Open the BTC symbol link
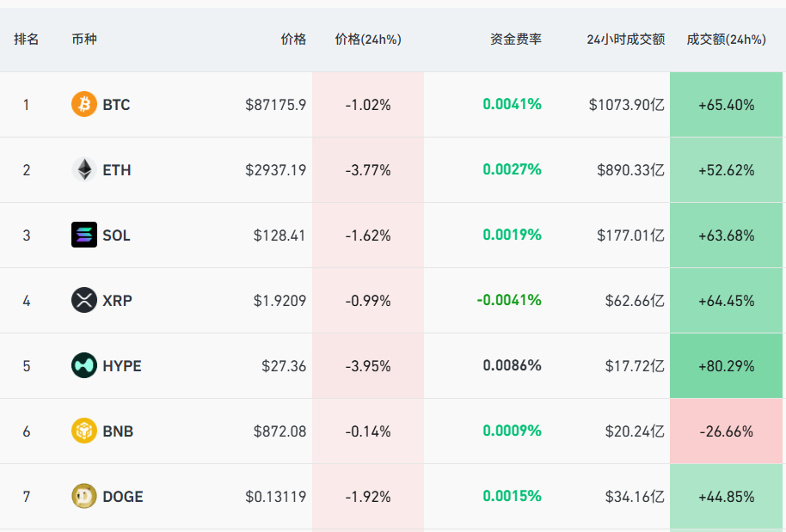Viewport: 786px width, 532px height. pos(116,105)
